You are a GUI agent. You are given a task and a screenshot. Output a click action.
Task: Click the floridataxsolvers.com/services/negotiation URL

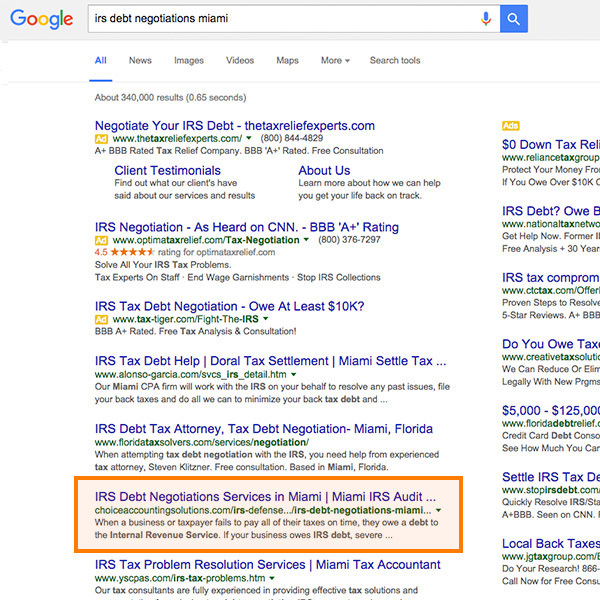coord(202,442)
